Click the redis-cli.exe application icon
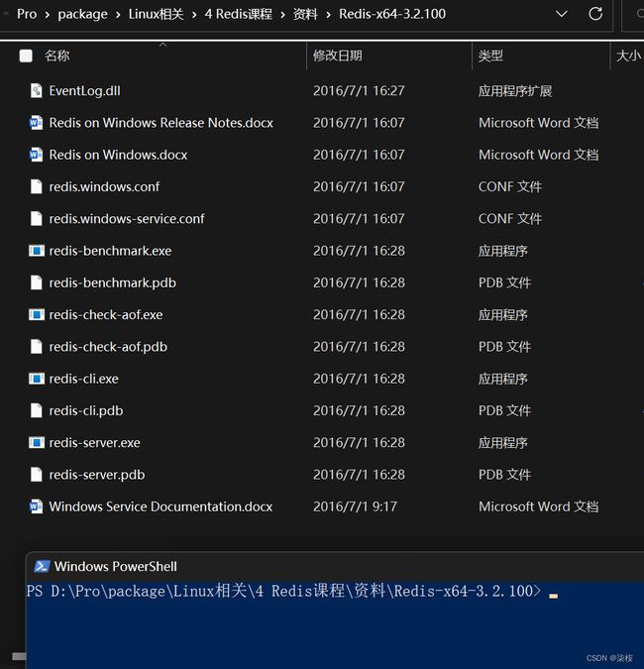Screen dimensions: 644x669 37,379
